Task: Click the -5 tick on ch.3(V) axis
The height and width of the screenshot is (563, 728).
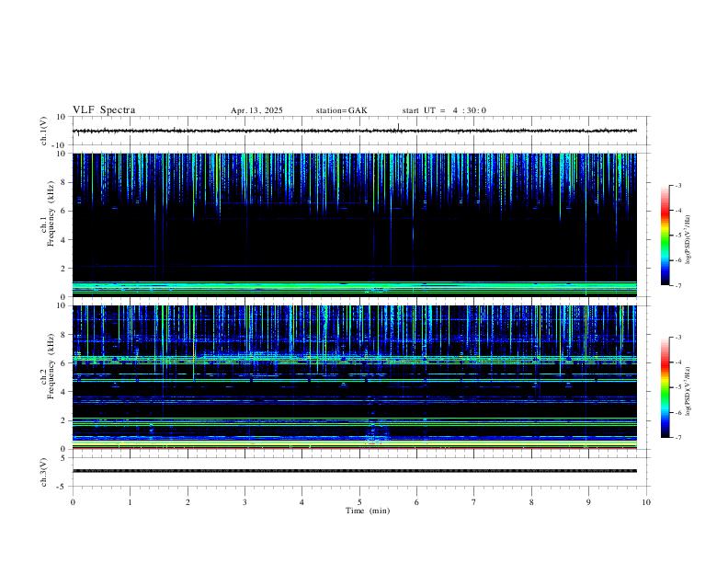Action: 63,487
